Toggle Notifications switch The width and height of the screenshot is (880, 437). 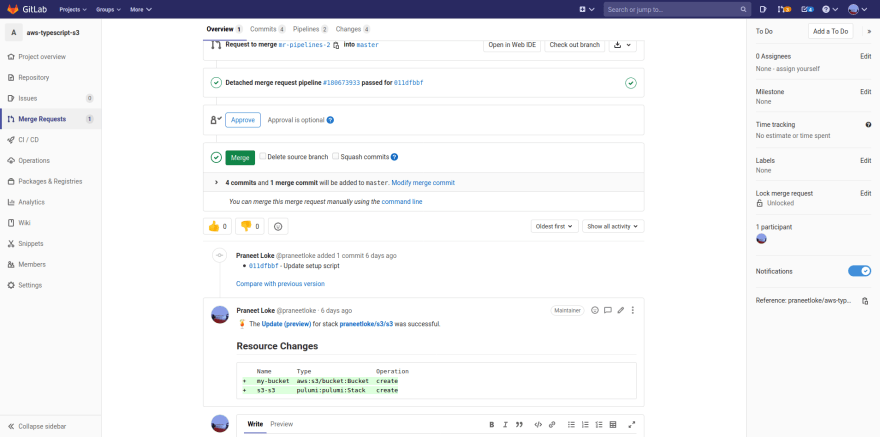[859, 271]
